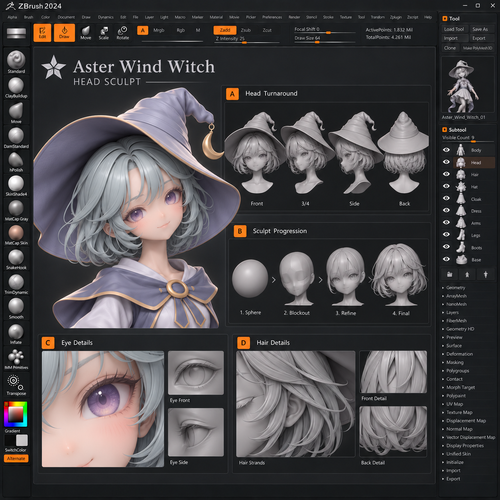
Task: Select the Smooth brush
Action: pyautogui.click(x=16, y=309)
